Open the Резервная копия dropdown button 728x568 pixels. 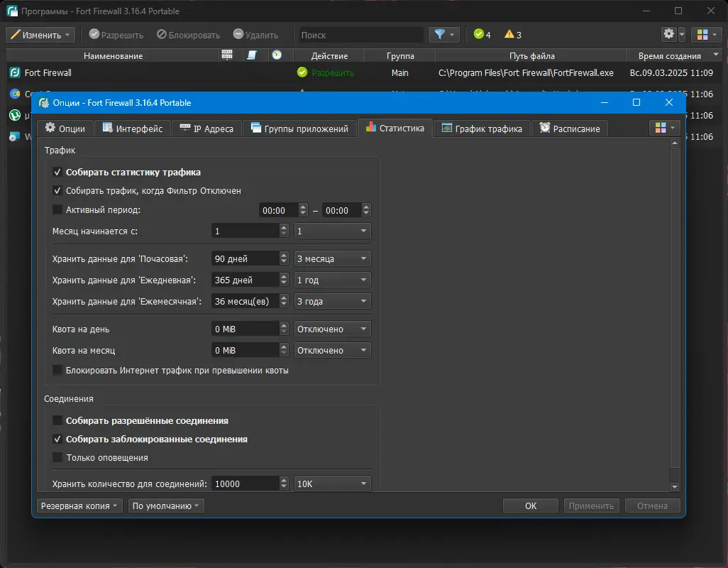(79, 506)
